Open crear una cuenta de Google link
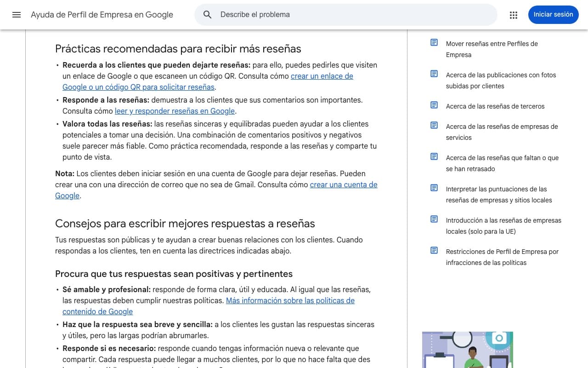Viewport: 588px width, 368px height. point(216,190)
